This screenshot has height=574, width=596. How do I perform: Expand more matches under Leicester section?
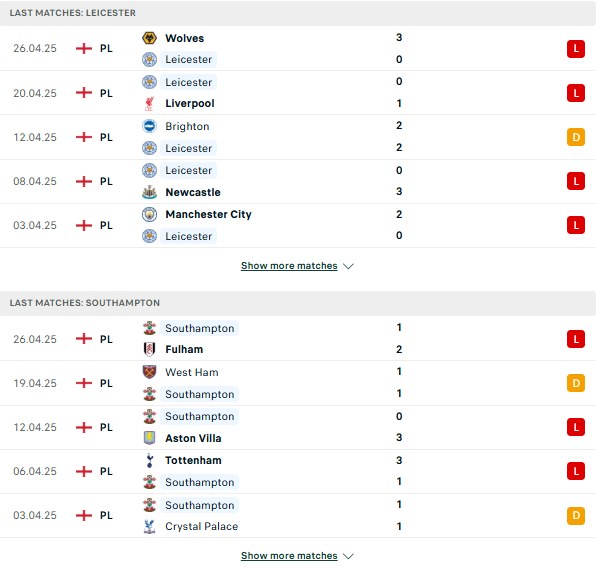[x=289, y=266]
